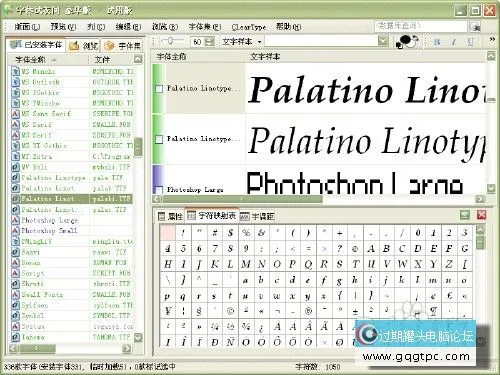Click the icon beside MS Mincho font
500x375 pixels.
(15, 71)
